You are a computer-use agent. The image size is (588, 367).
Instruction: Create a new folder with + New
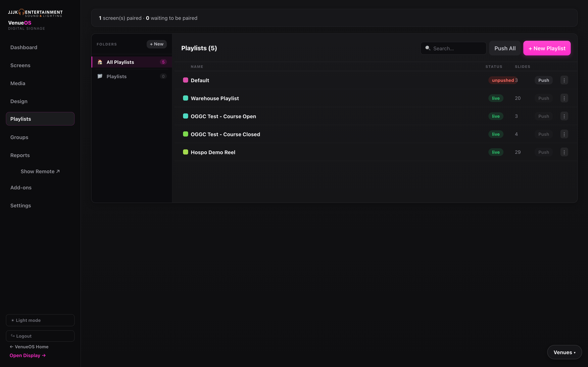click(x=156, y=44)
